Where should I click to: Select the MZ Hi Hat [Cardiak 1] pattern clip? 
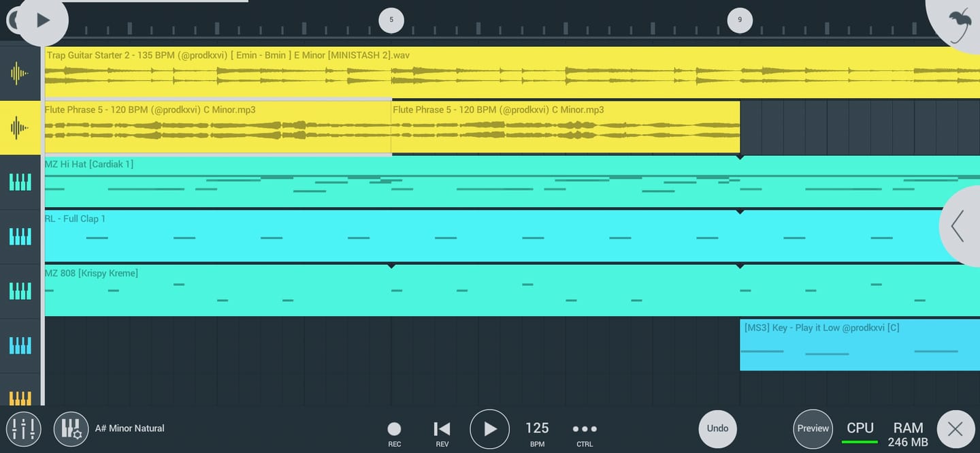pyautogui.click(x=512, y=182)
